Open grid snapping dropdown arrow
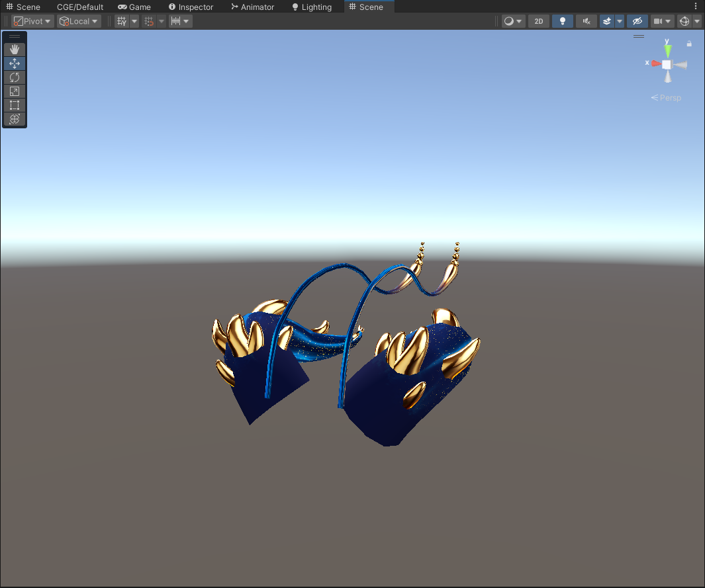The image size is (705, 588). point(162,21)
